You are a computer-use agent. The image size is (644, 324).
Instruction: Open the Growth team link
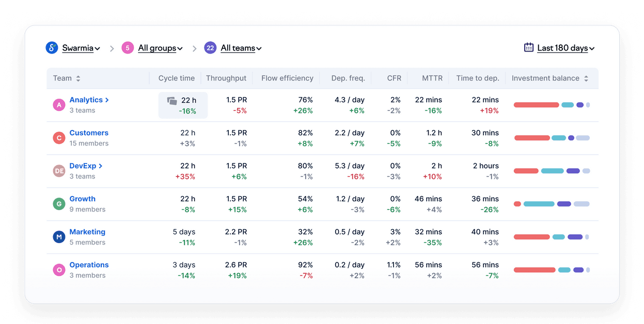83,199
